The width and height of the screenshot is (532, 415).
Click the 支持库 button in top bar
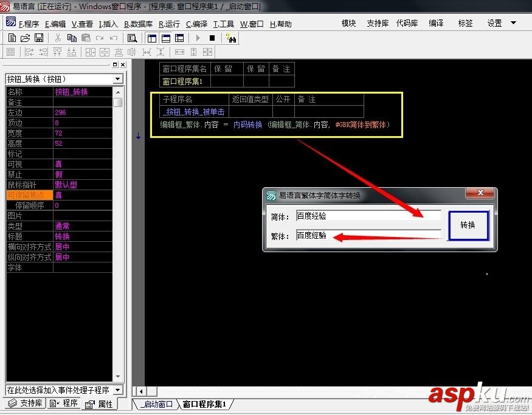(378, 23)
